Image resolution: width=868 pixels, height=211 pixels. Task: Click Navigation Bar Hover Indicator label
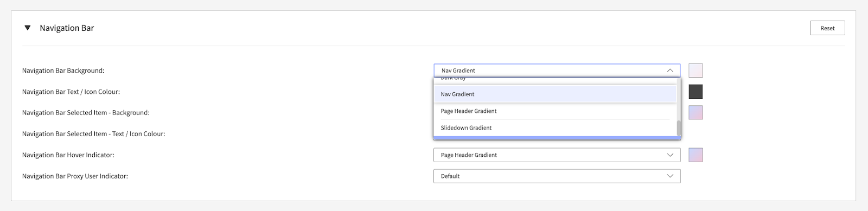(68, 155)
